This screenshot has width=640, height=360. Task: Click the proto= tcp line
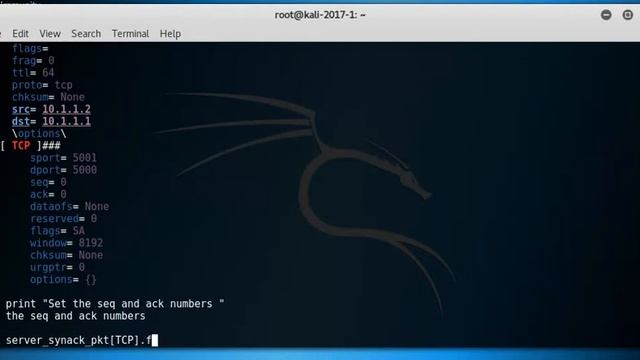coord(42,85)
